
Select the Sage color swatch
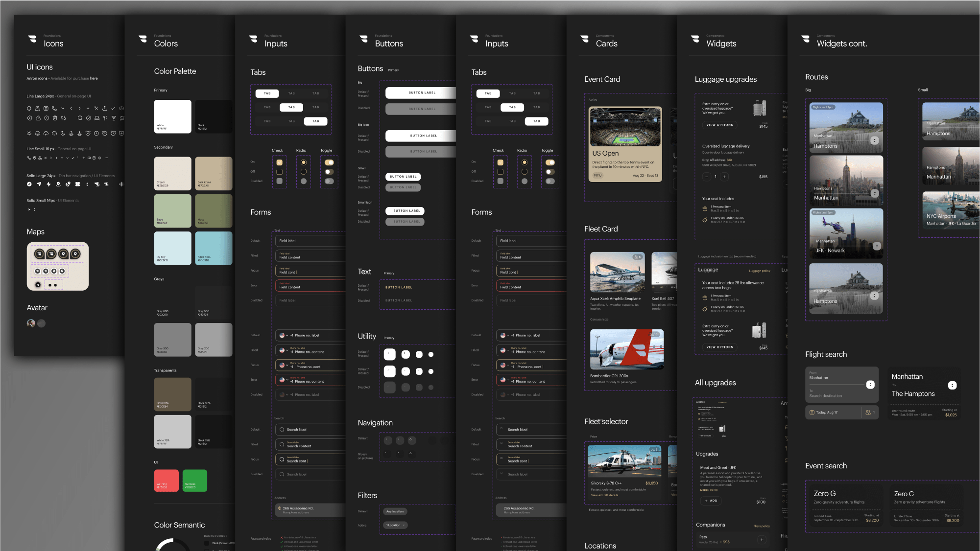point(172,211)
